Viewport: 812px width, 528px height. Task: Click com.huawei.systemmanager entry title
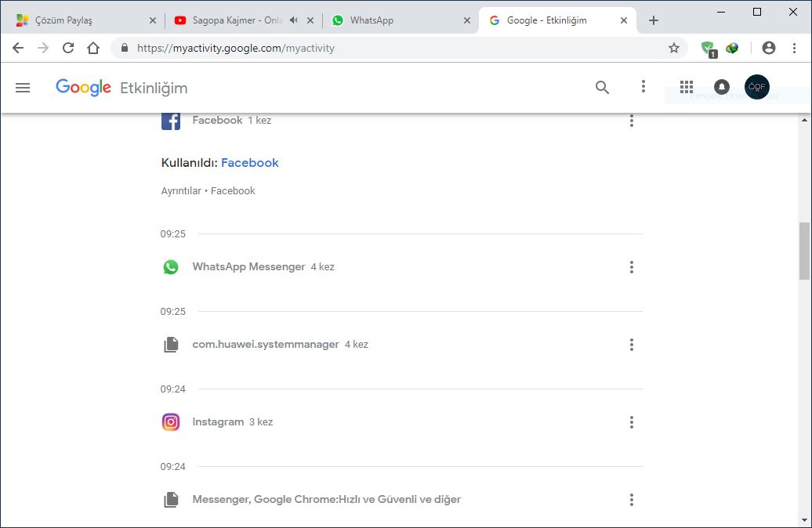point(266,344)
